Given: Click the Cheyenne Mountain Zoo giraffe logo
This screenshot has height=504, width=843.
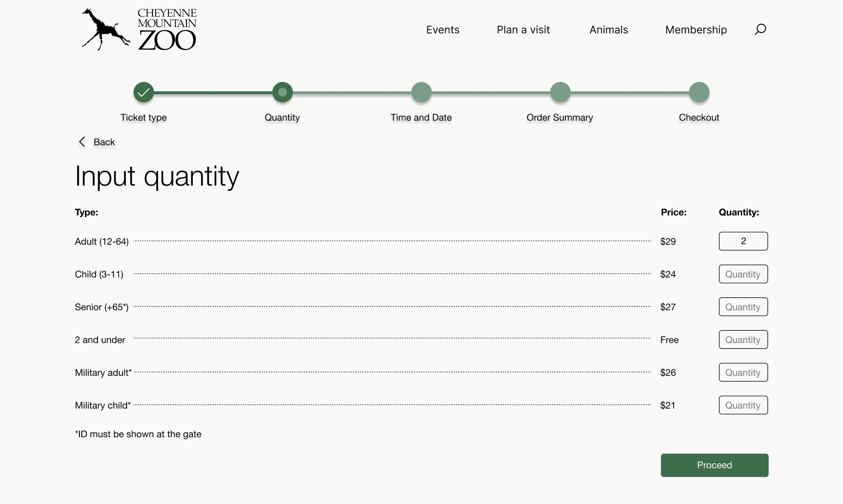Looking at the screenshot, I should 139,30.
